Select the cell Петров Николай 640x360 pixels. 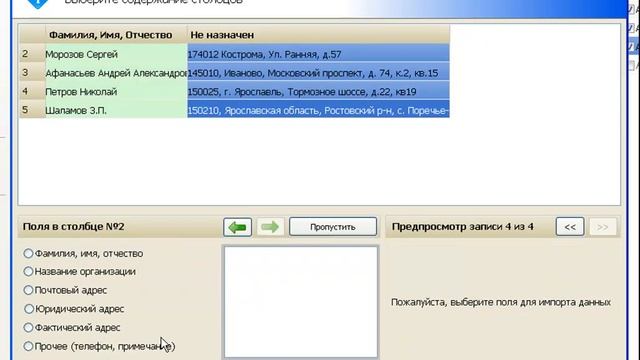116,91
